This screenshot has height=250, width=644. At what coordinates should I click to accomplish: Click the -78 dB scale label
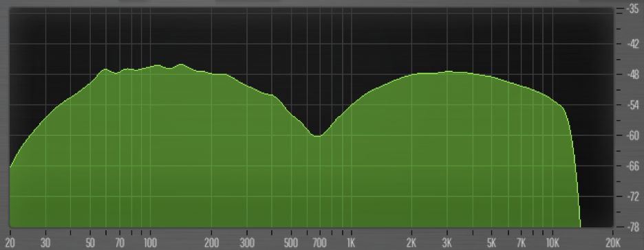pyautogui.click(x=632, y=227)
